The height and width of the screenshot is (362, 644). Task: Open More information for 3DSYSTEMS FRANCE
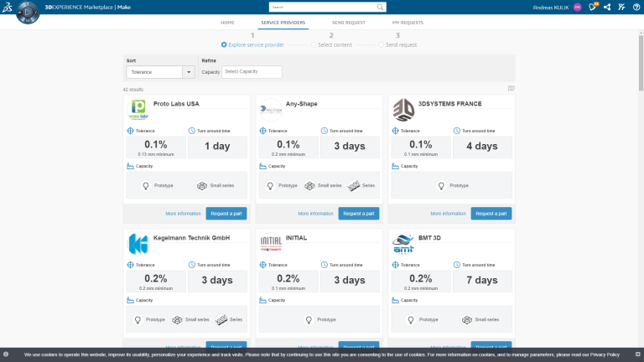point(448,214)
